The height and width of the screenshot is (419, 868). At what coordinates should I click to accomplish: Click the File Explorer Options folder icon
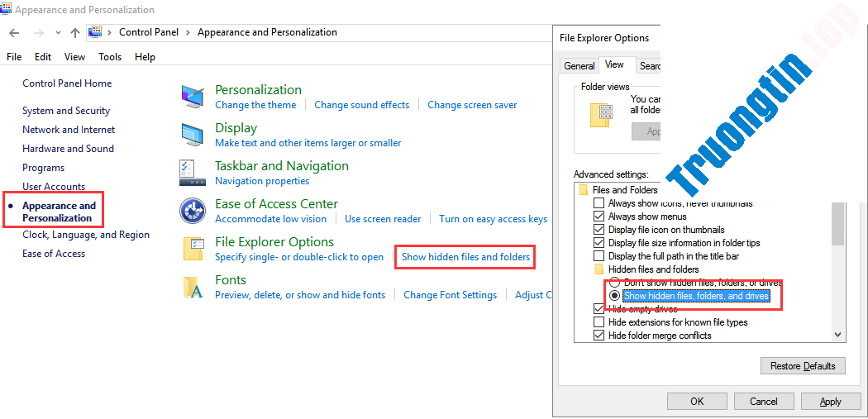(193, 249)
